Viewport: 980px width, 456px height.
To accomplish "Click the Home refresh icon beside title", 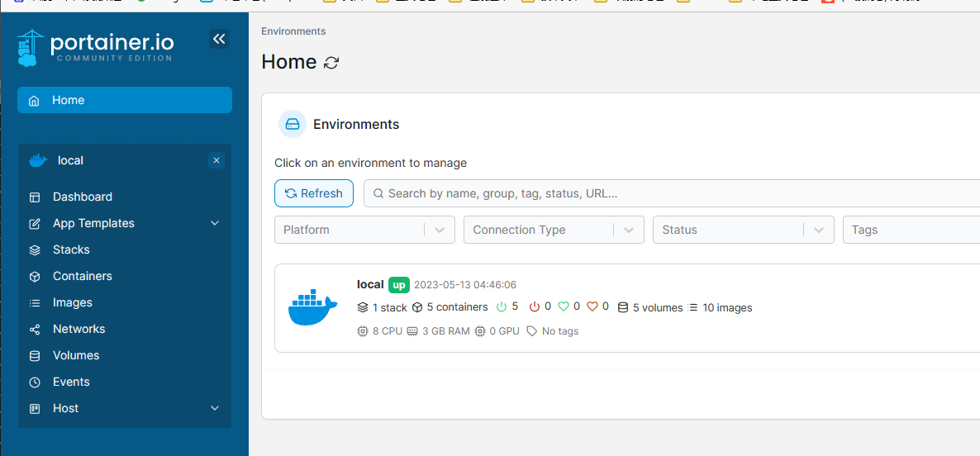I will pos(331,63).
